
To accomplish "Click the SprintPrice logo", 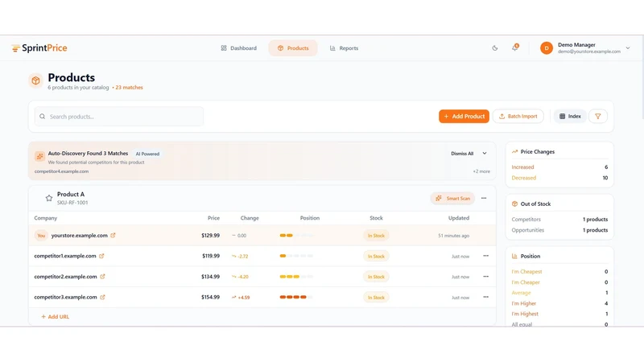I will click(39, 48).
